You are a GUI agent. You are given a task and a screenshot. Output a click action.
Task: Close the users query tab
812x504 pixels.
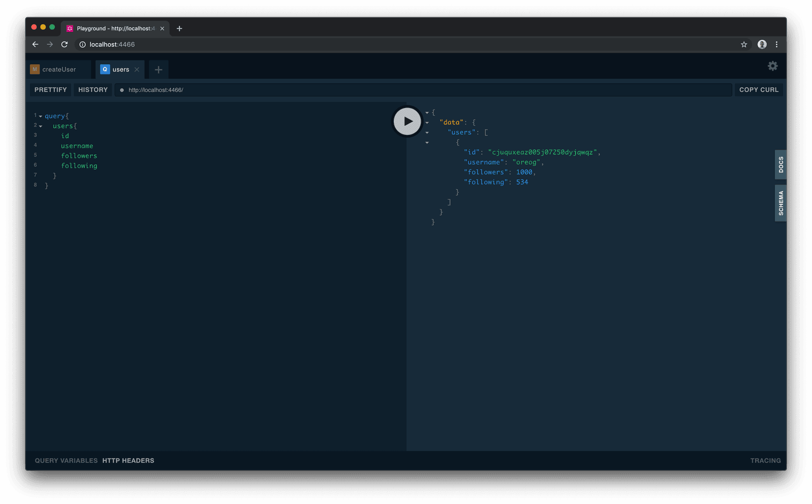click(x=137, y=69)
